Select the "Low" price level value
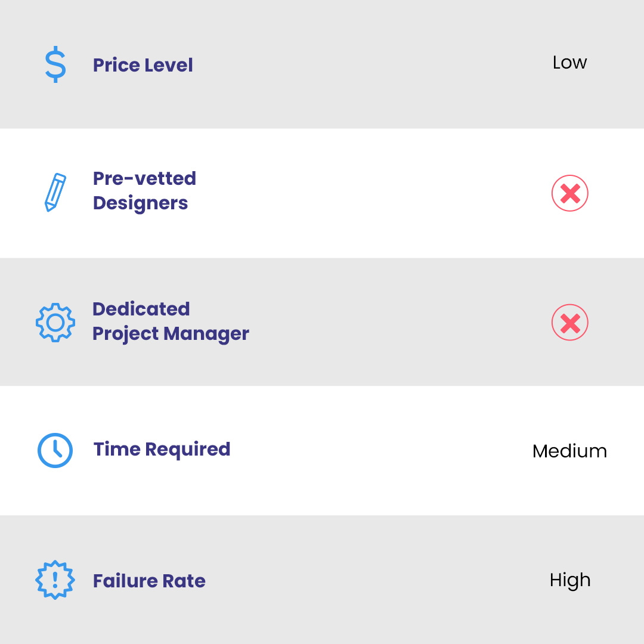The width and height of the screenshot is (644, 644). pyautogui.click(x=569, y=63)
